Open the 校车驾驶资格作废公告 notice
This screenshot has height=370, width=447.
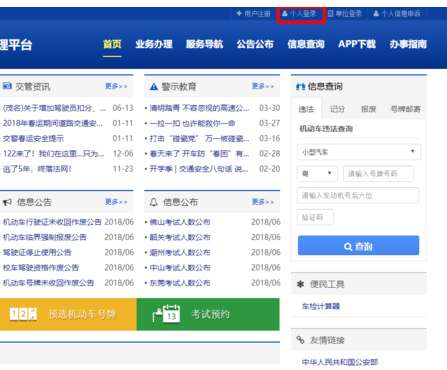[x=41, y=268]
